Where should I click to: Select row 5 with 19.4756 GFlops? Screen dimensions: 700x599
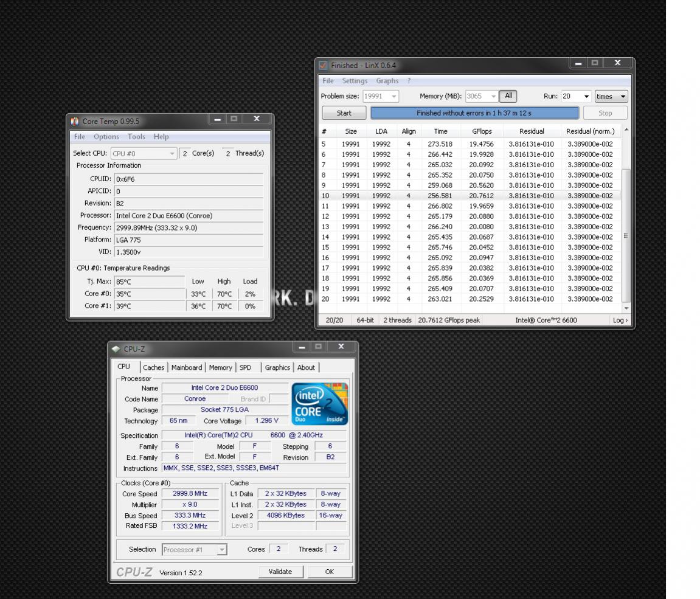tap(470, 144)
